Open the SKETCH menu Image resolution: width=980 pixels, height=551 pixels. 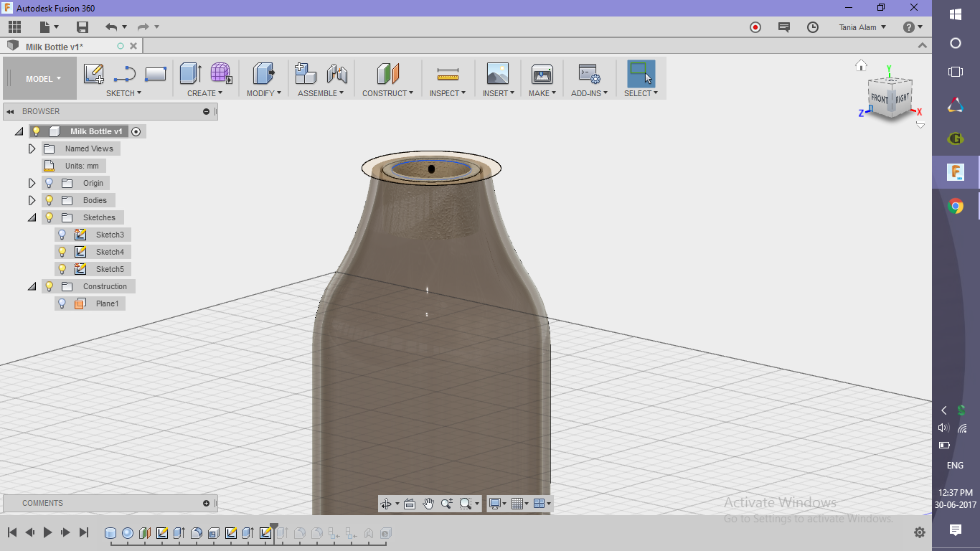[x=123, y=93]
